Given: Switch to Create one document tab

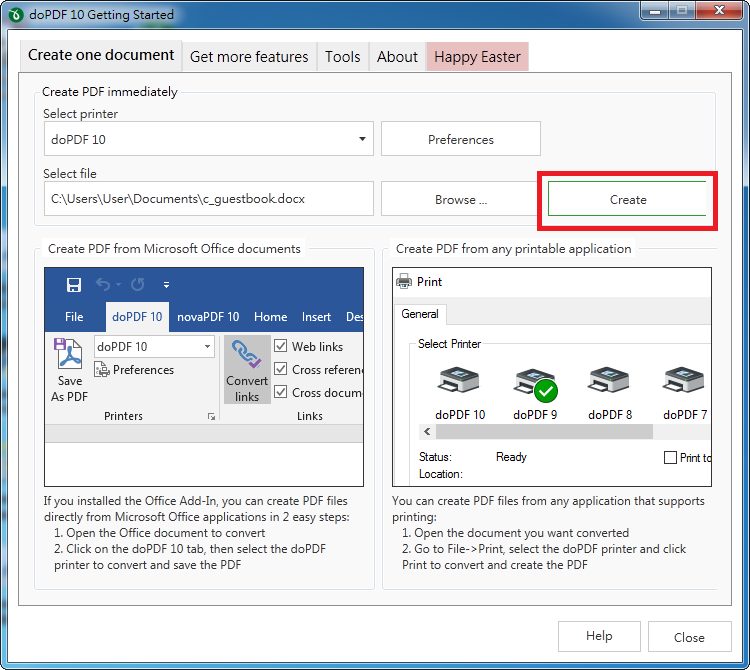Looking at the screenshot, I should [x=101, y=55].
